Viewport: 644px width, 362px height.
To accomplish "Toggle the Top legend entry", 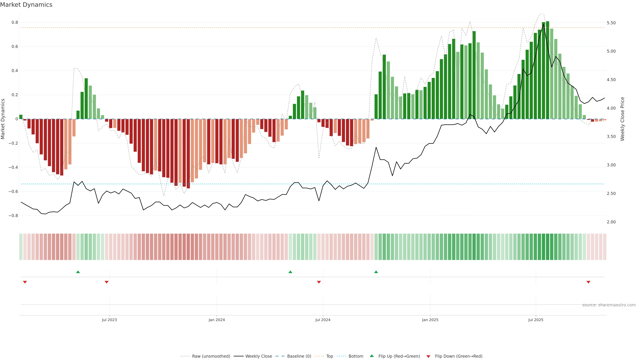I will (x=330, y=356).
